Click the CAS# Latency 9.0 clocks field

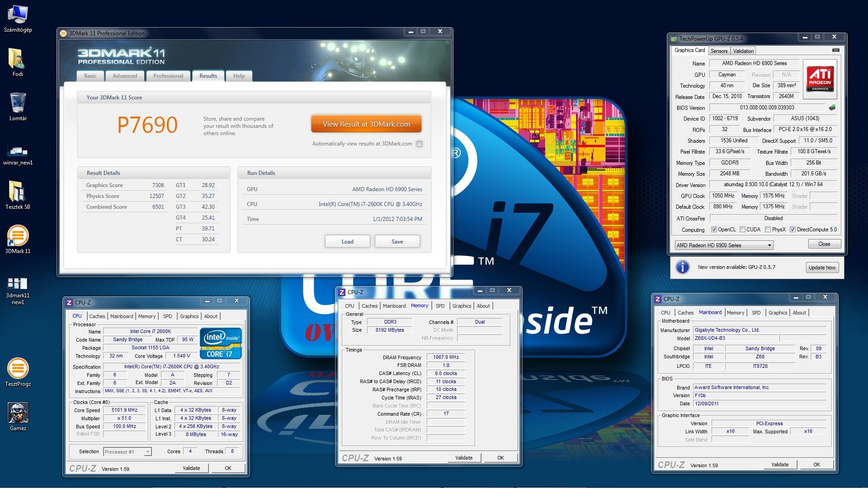click(x=446, y=374)
